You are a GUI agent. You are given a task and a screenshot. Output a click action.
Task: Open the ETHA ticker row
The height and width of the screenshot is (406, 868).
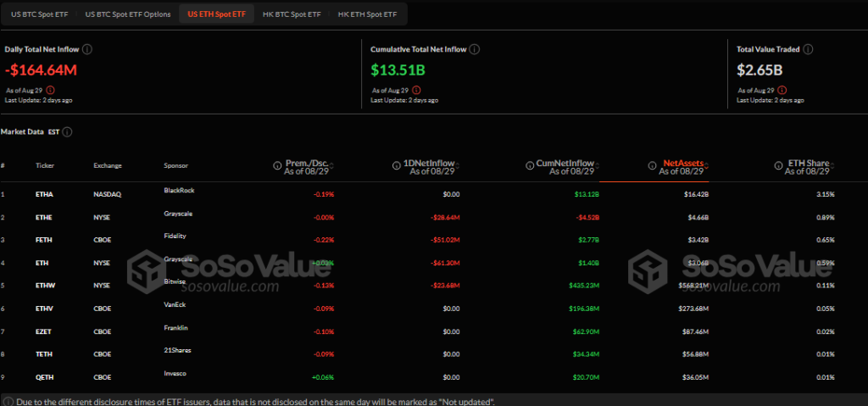pyautogui.click(x=44, y=194)
